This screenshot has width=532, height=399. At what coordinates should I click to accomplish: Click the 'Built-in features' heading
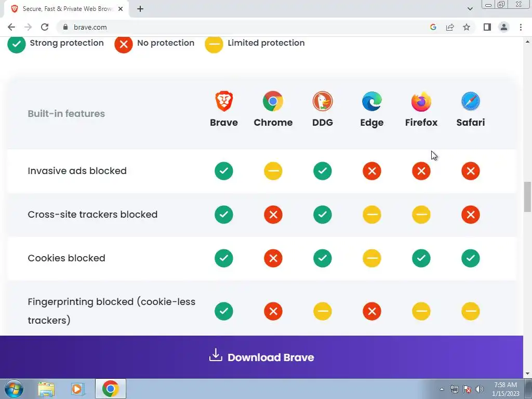(x=66, y=114)
